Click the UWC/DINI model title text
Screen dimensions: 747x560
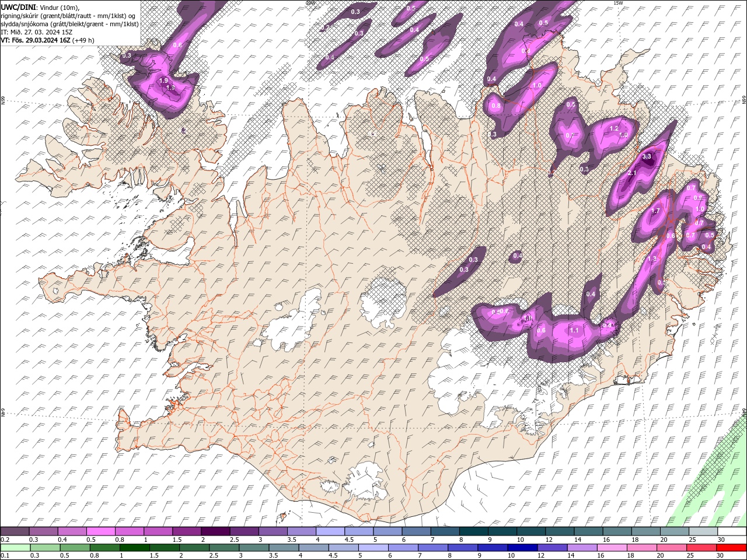[x=19, y=6]
